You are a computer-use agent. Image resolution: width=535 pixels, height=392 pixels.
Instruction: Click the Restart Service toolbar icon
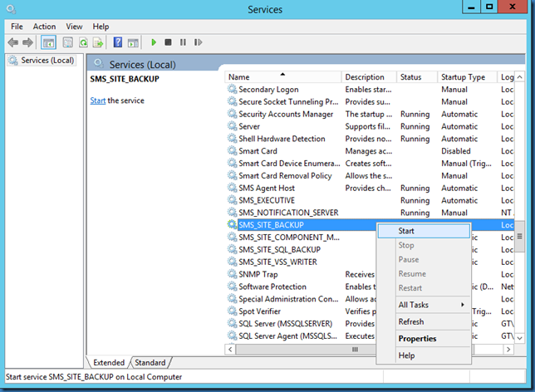pyautogui.click(x=196, y=42)
